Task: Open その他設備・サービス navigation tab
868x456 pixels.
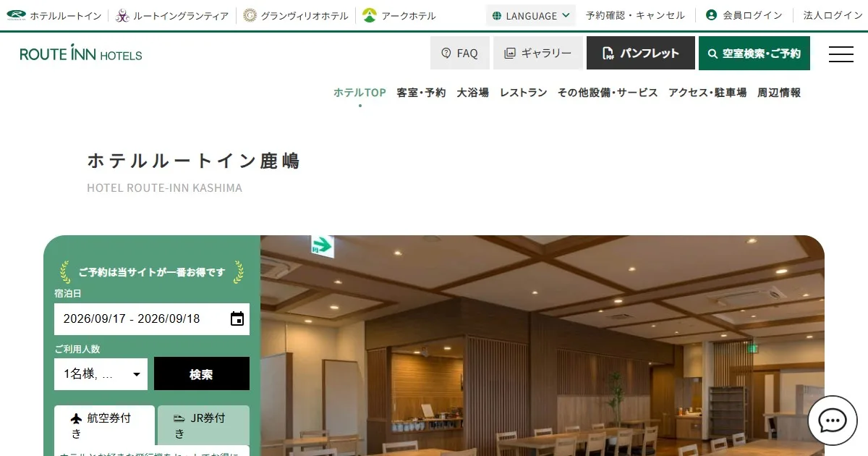Action: (x=608, y=93)
